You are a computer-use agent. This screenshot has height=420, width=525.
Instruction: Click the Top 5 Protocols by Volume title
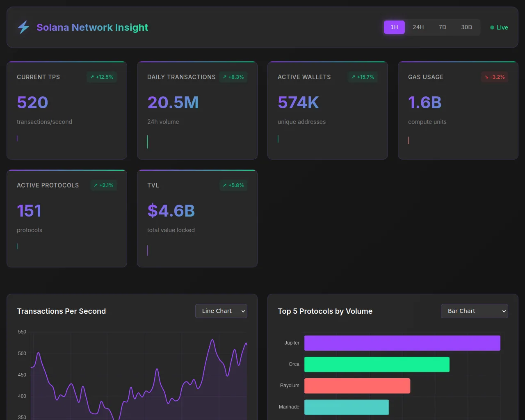pyautogui.click(x=325, y=311)
